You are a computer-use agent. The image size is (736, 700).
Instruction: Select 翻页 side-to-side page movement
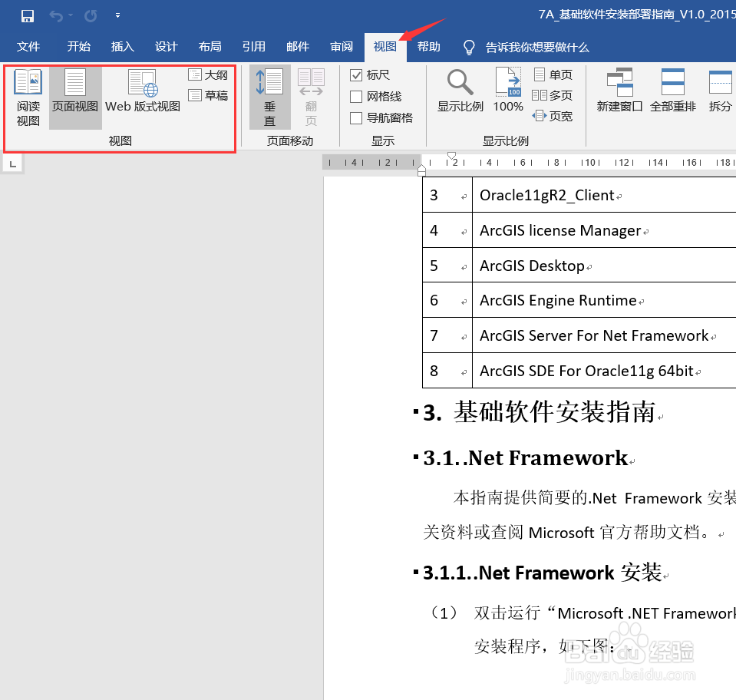point(311,97)
